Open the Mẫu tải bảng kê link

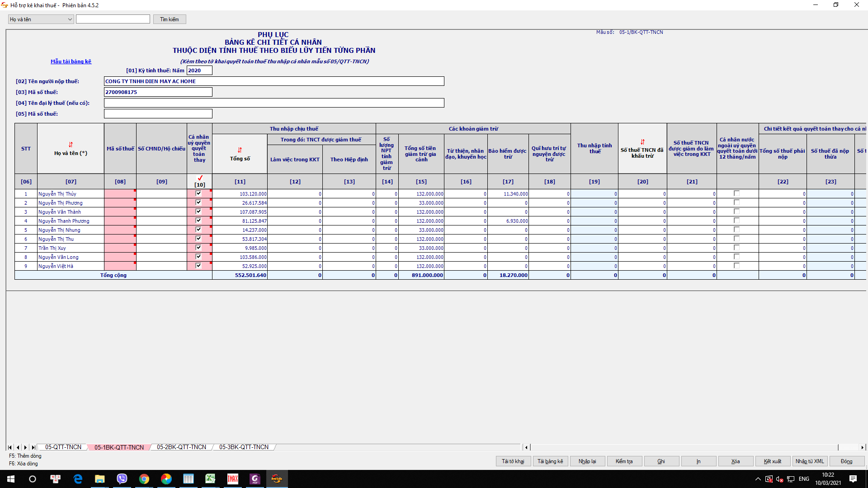(71, 61)
